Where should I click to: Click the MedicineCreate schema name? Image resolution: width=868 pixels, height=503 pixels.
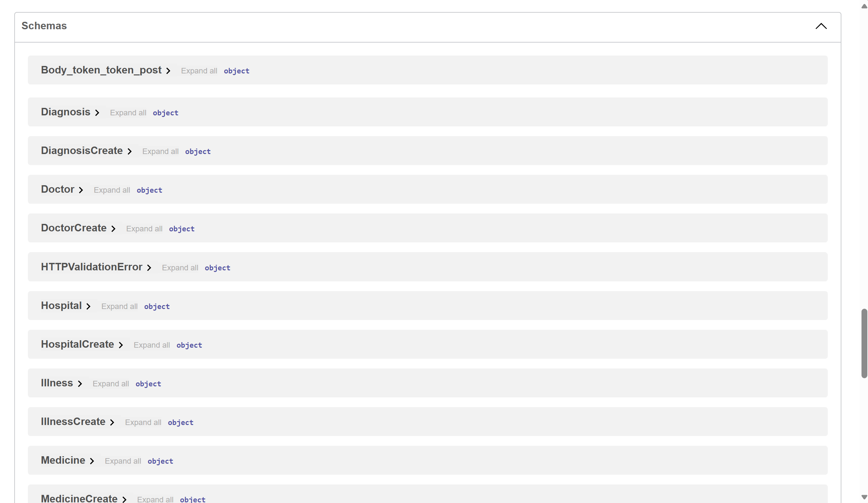click(79, 498)
